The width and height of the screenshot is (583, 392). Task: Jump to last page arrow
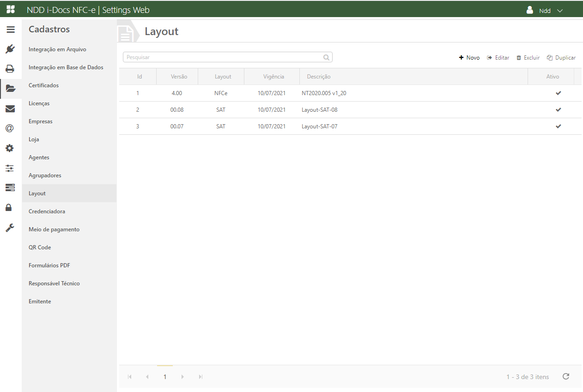[200, 377]
